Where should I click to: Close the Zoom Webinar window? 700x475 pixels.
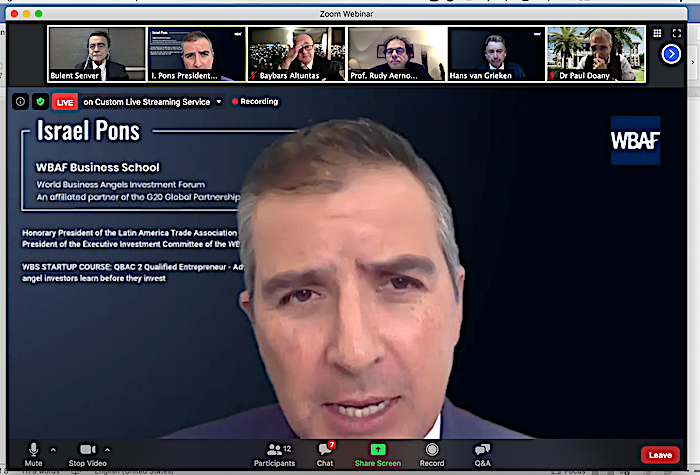pyautogui.click(x=15, y=14)
